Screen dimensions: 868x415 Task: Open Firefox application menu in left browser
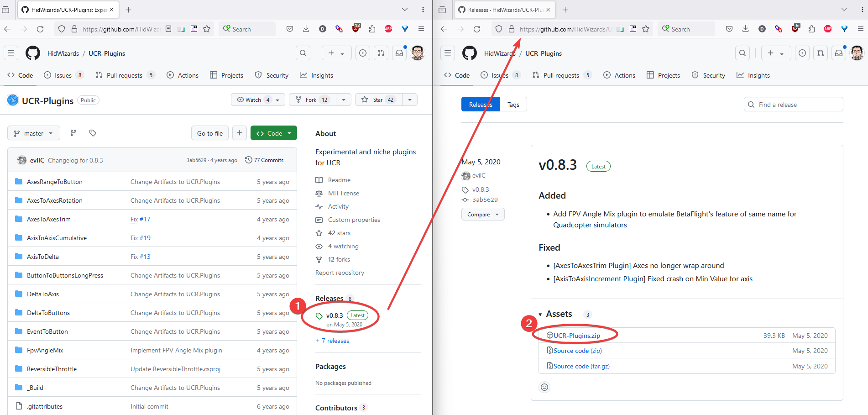coord(421,29)
